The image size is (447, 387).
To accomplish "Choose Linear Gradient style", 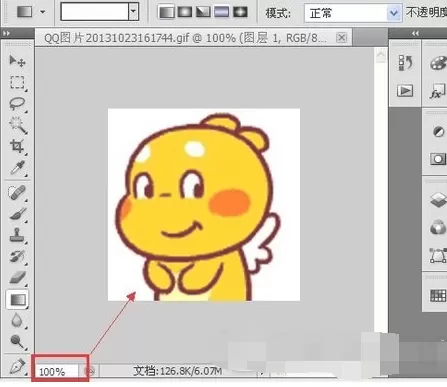I will point(167,12).
